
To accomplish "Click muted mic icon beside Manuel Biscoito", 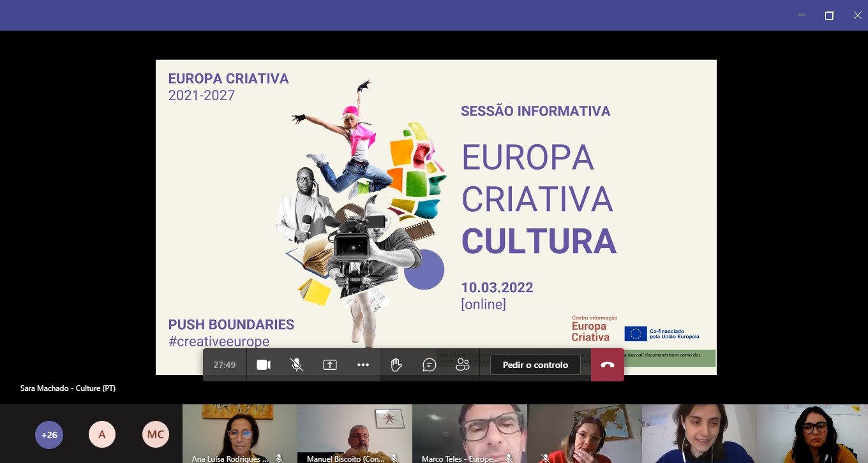I will click(x=394, y=458).
